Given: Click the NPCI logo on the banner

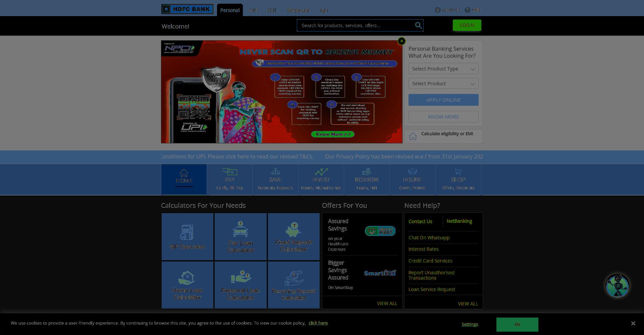Looking at the screenshot, I should coord(179,48).
